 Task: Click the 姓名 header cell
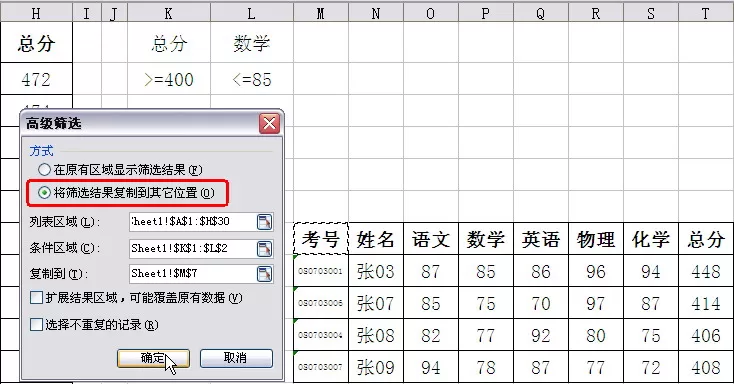[x=376, y=239]
